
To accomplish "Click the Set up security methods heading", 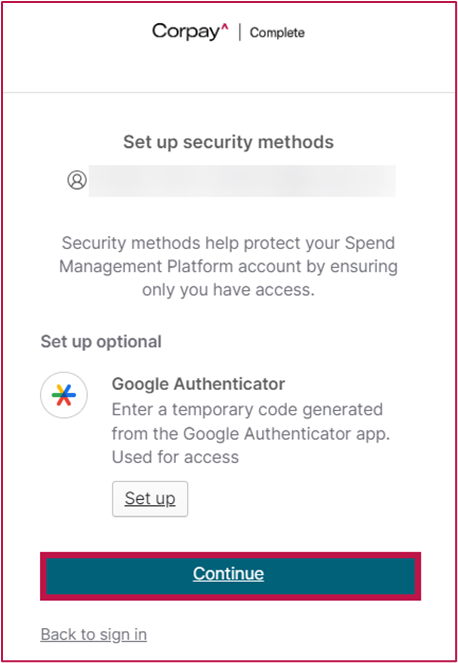I will coord(228,142).
